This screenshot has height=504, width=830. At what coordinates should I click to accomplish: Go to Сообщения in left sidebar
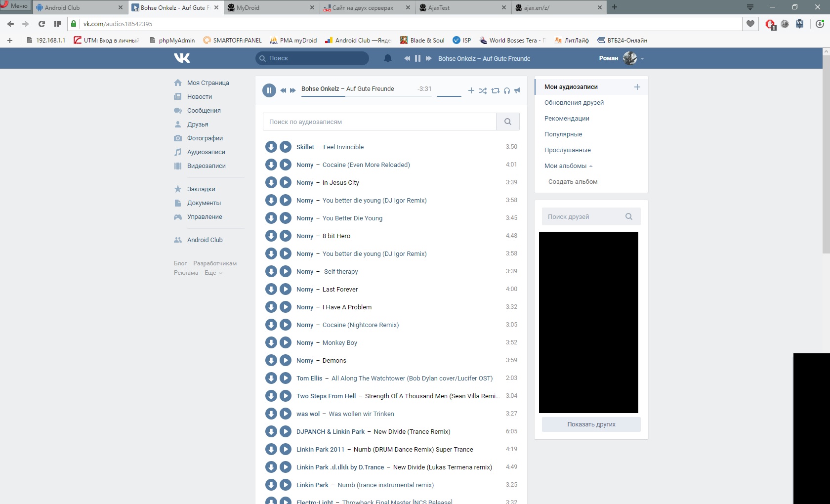click(x=204, y=111)
